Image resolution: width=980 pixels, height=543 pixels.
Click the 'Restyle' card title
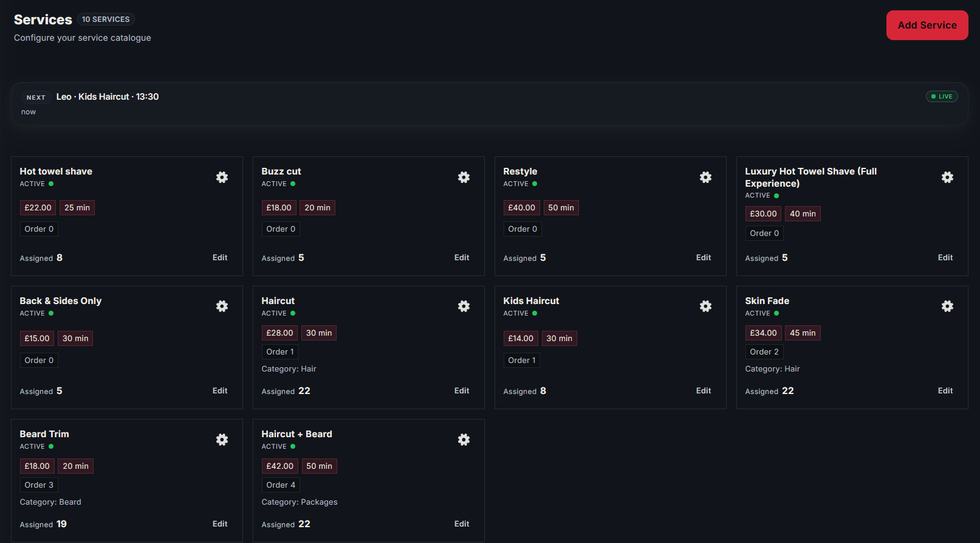click(520, 171)
